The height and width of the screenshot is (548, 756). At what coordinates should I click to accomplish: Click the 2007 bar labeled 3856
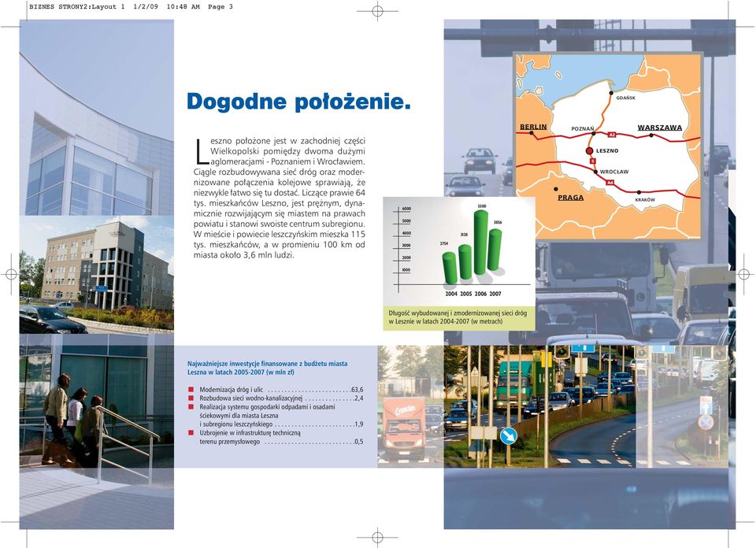[495, 250]
